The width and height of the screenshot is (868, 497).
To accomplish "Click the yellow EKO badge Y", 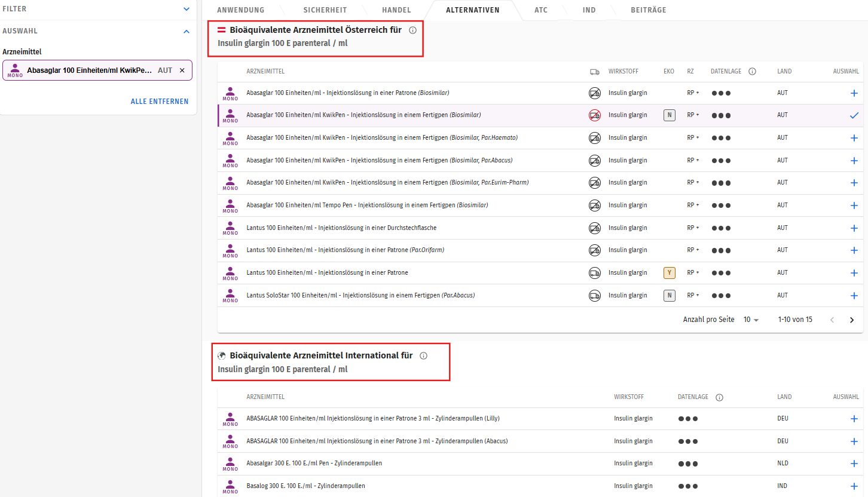I will pyautogui.click(x=670, y=273).
